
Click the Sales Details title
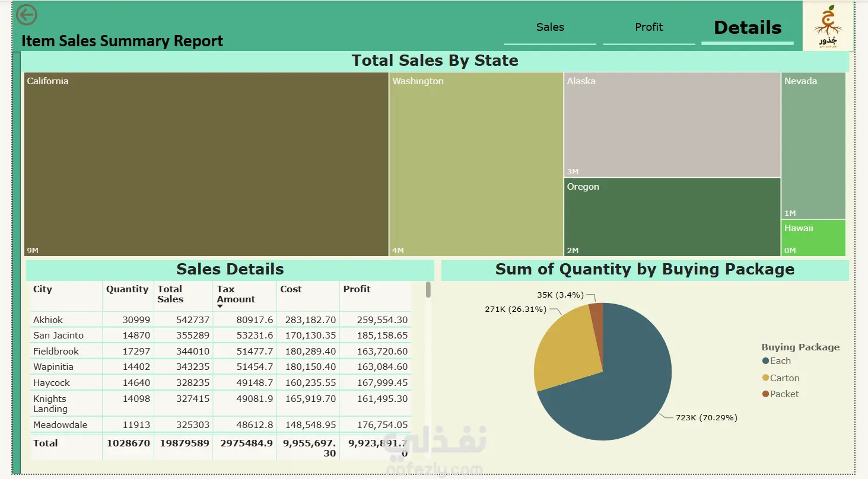point(230,269)
